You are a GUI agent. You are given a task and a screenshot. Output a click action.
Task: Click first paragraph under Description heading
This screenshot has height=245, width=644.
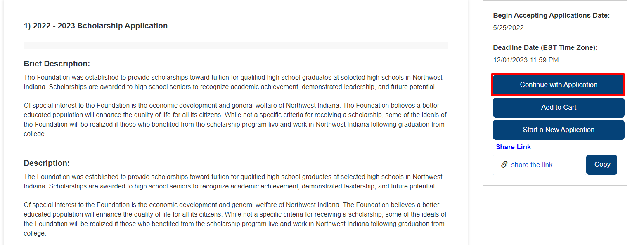233,181
